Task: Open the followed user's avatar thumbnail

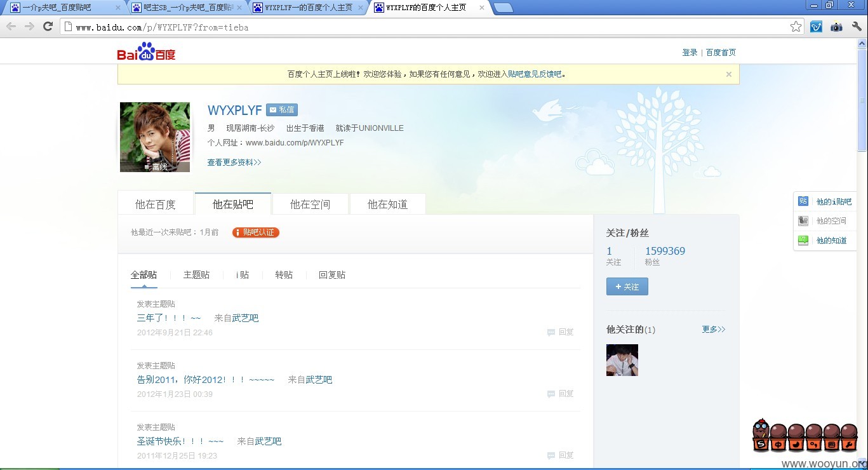Action: click(622, 360)
